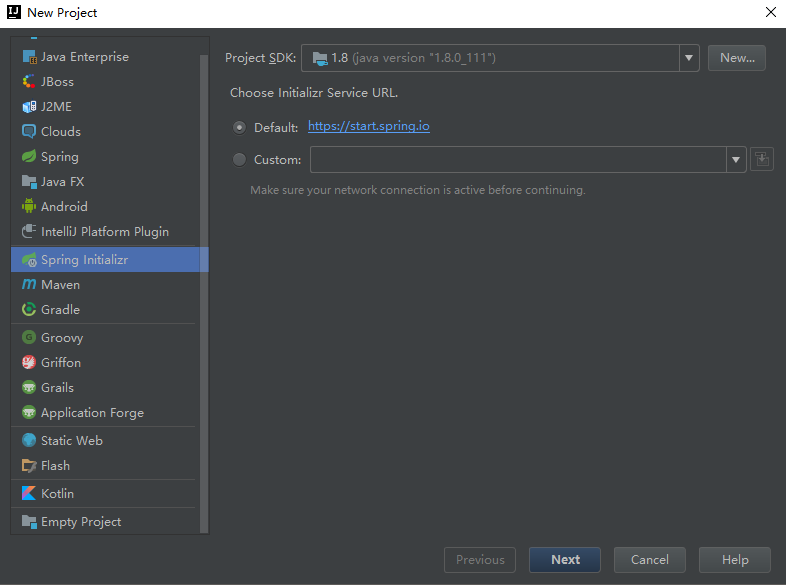The height and width of the screenshot is (585, 786).
Task: Click into the Custom URL input field
Action: (x=518, y=159)
